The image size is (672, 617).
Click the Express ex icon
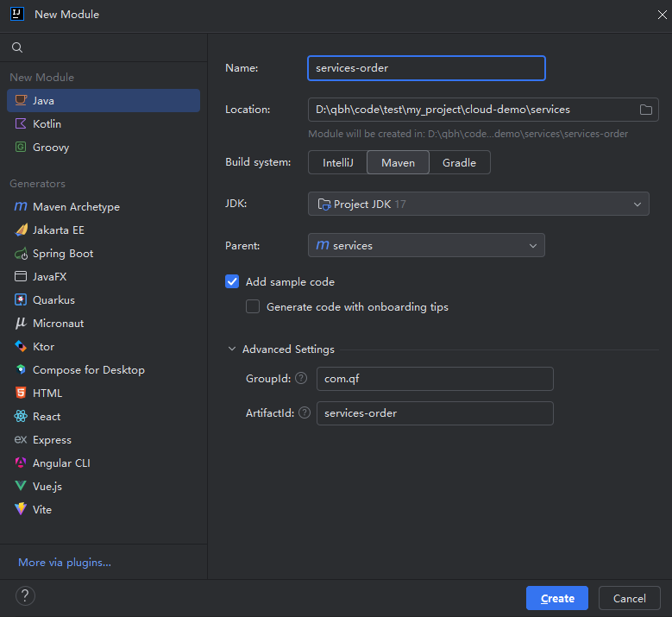coord(21,439)
